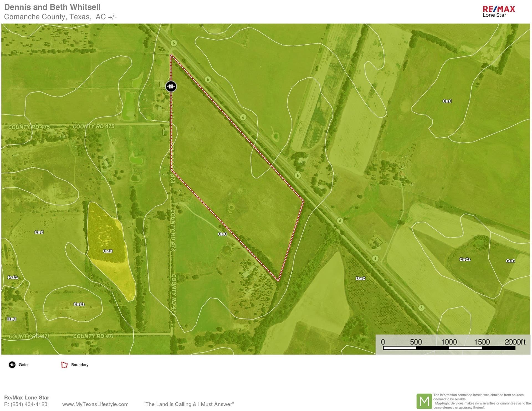Click the CHC label inside the boundary area
The width and height of the screenshot is (532, 411).
click(x=222, y=234)
